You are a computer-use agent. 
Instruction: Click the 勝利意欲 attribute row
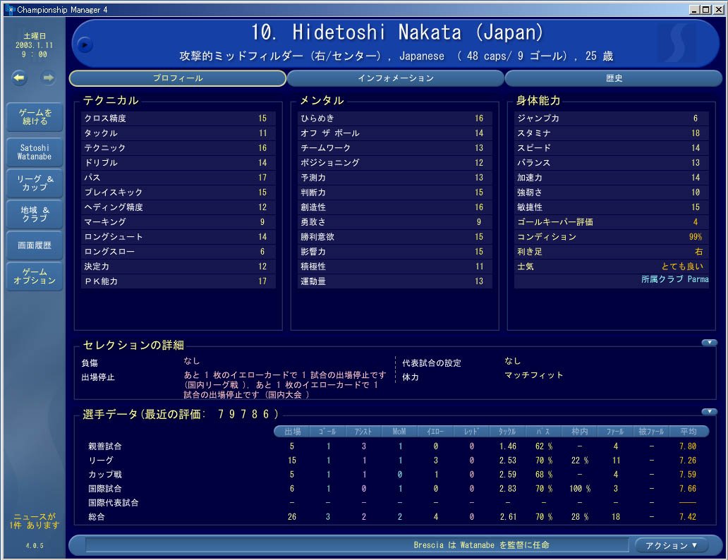tap(394, 237)
